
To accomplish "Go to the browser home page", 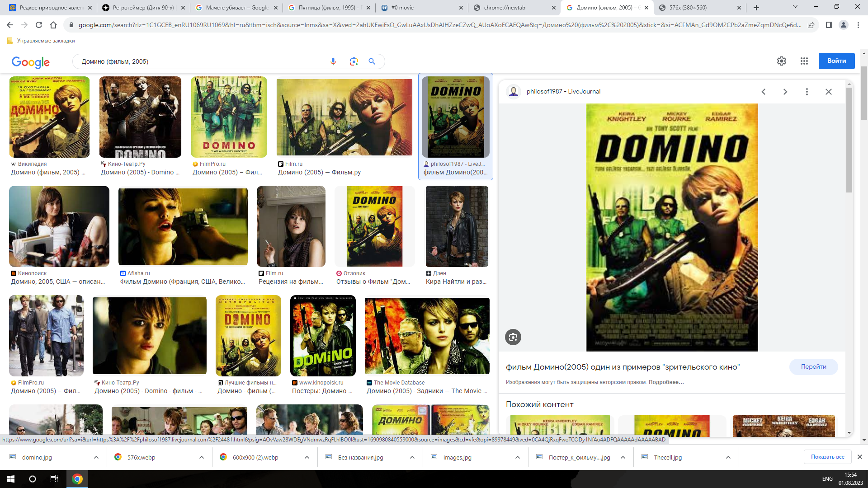I will [x=53, y=25].
